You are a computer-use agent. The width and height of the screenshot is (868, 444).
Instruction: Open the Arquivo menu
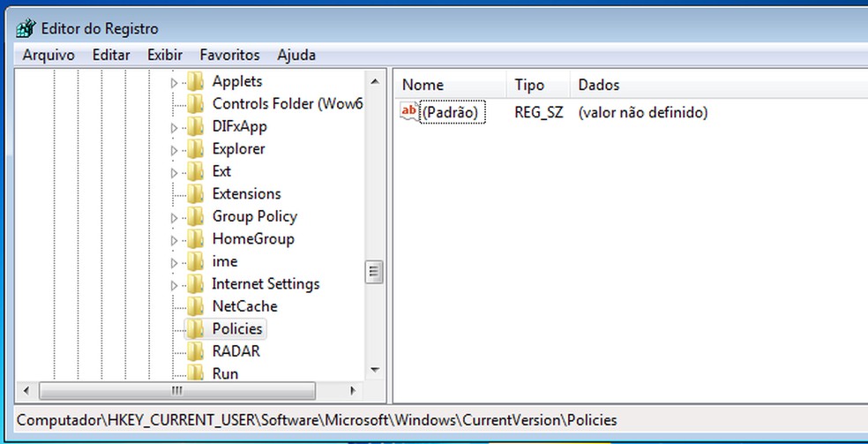(49, 55)
